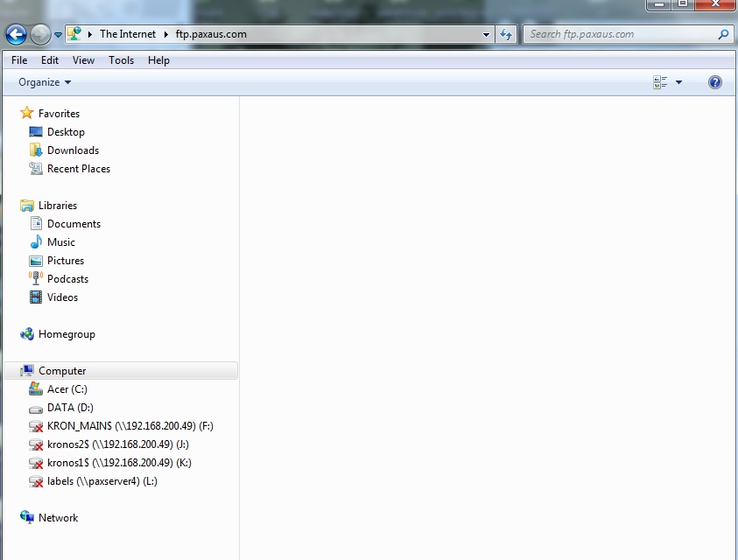This screenshot has height=560, width=738.
Task: Click the Desktop icon in Favorites
Action: pos(36,132)
